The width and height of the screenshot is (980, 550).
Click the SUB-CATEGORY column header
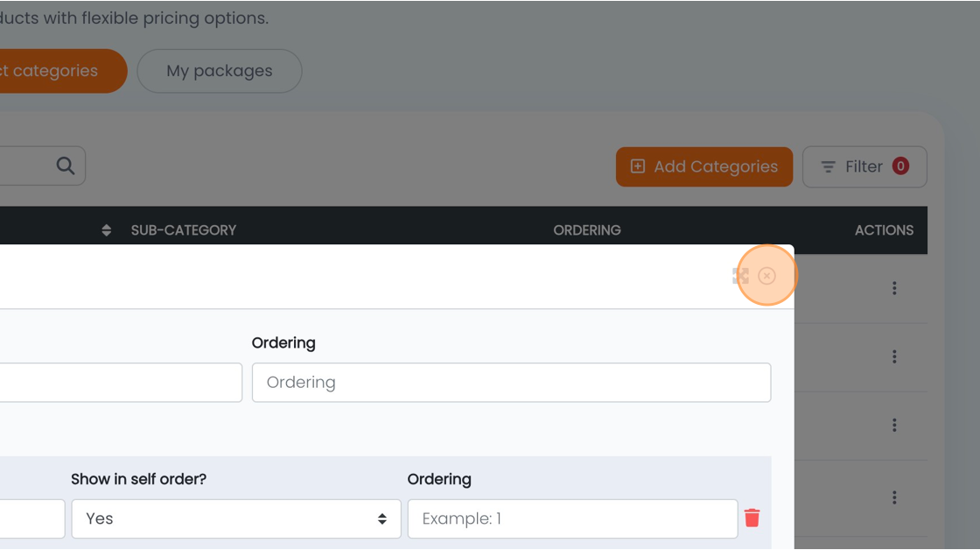coord(184,230)
